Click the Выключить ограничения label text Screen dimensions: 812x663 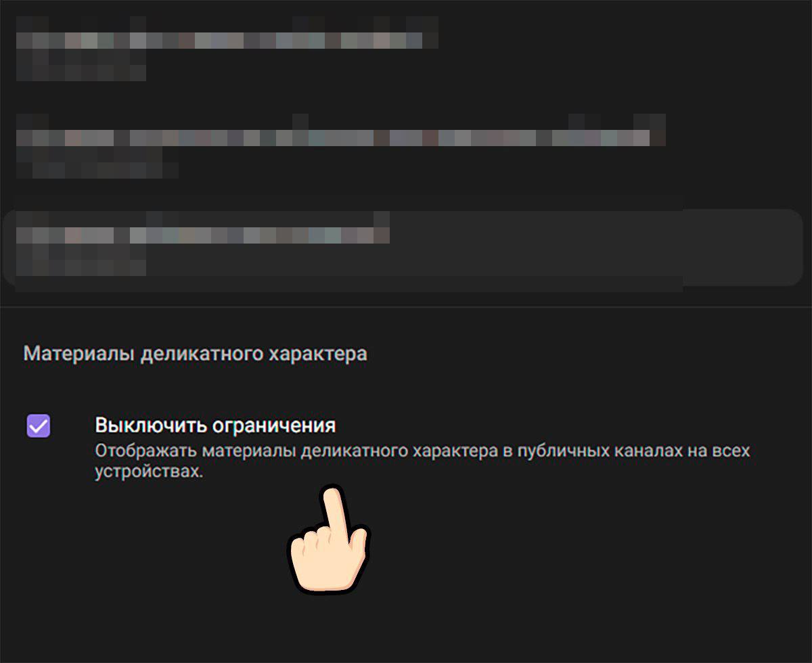(215, 426)
